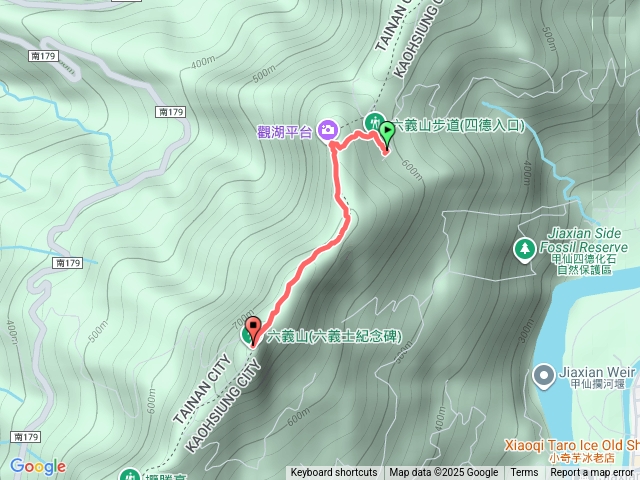The width and height of the screenshot is (640, 480).
Task: Select the Jiaxian Weir location pin
Action: [544, 376]
